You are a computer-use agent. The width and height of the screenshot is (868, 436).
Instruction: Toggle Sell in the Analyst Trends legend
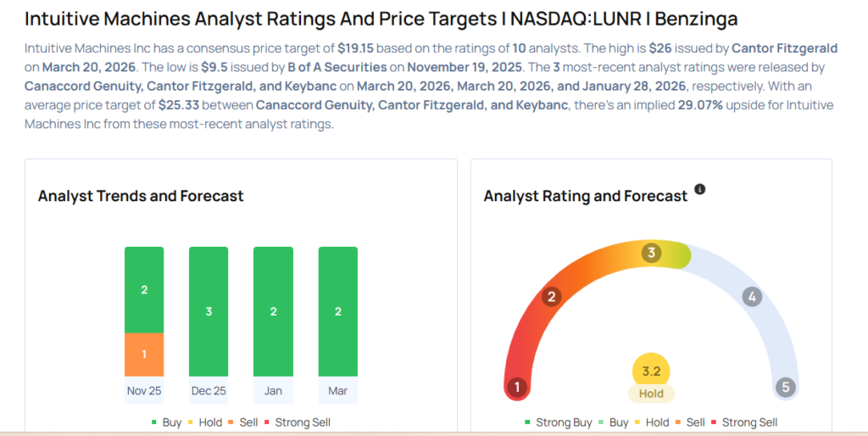244,422
